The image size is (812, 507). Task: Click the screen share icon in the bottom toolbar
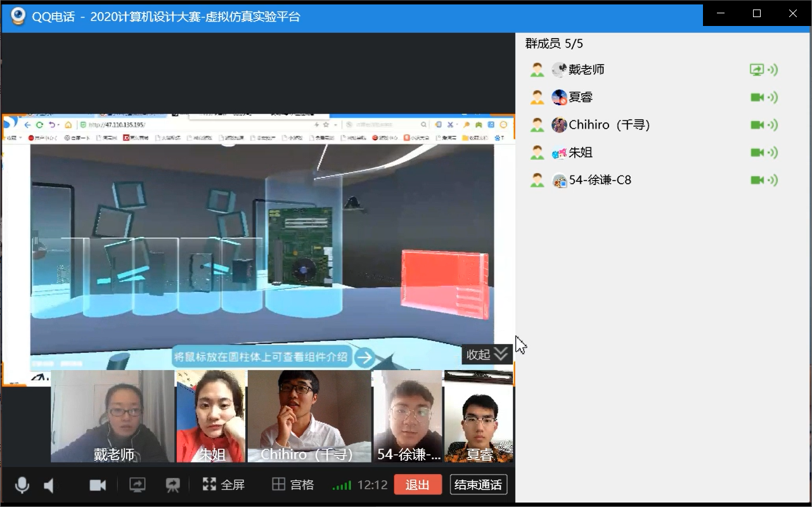pyautogui.click(x=137, y=485)
